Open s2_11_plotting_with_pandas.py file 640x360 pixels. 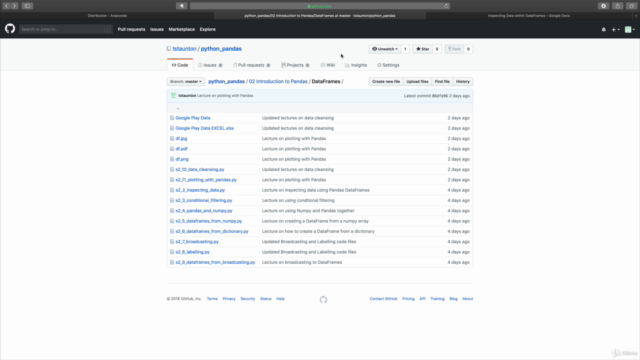206,180
